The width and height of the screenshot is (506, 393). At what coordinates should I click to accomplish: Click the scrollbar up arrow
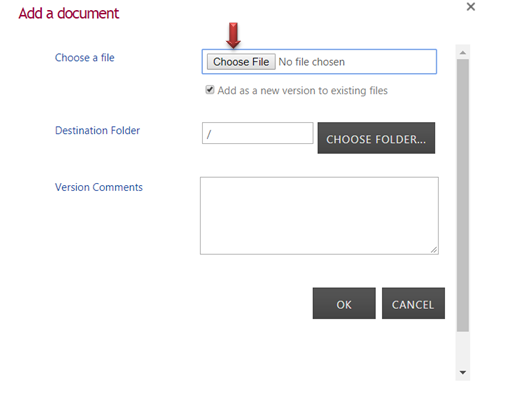coord(463,52)
